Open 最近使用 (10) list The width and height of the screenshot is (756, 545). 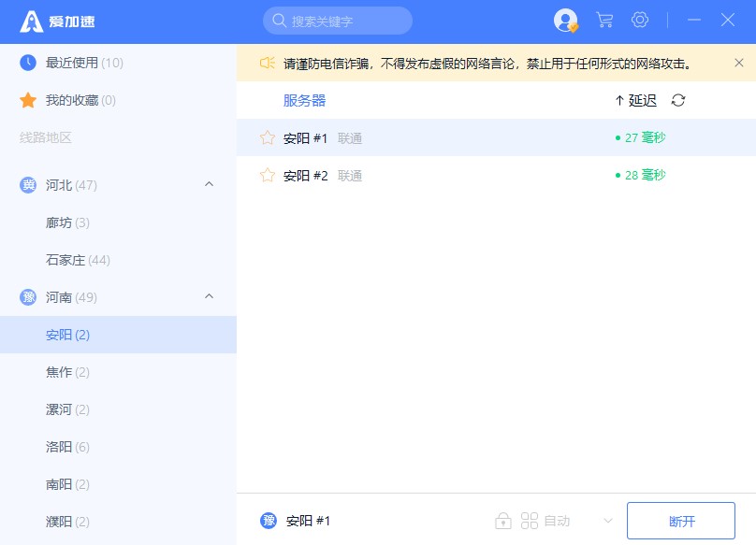coord(118,63)
